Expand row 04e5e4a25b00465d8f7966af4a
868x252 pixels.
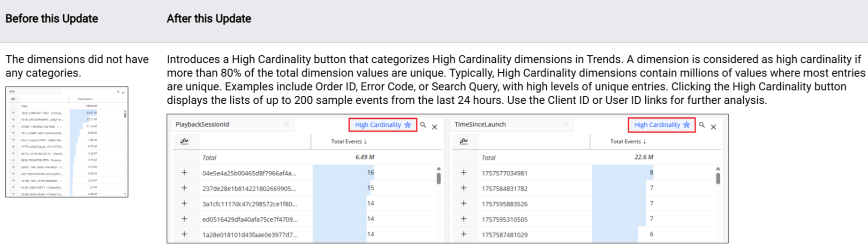(184, 173)
